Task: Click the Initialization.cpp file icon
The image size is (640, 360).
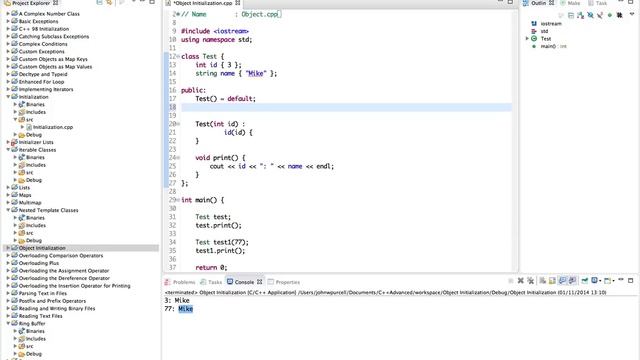Action: point(29,127)
